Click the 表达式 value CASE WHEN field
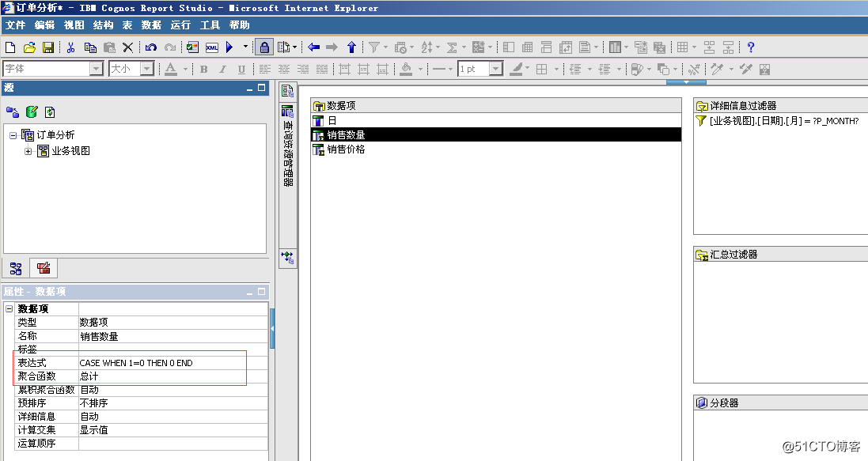868x461 pixels. coord(173,363)
